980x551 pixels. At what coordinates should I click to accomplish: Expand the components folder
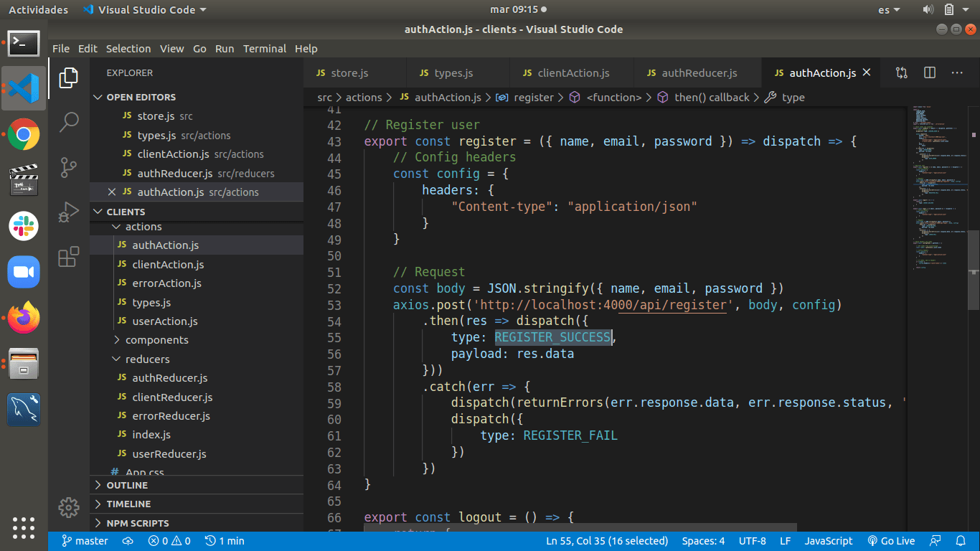(156, 340)
